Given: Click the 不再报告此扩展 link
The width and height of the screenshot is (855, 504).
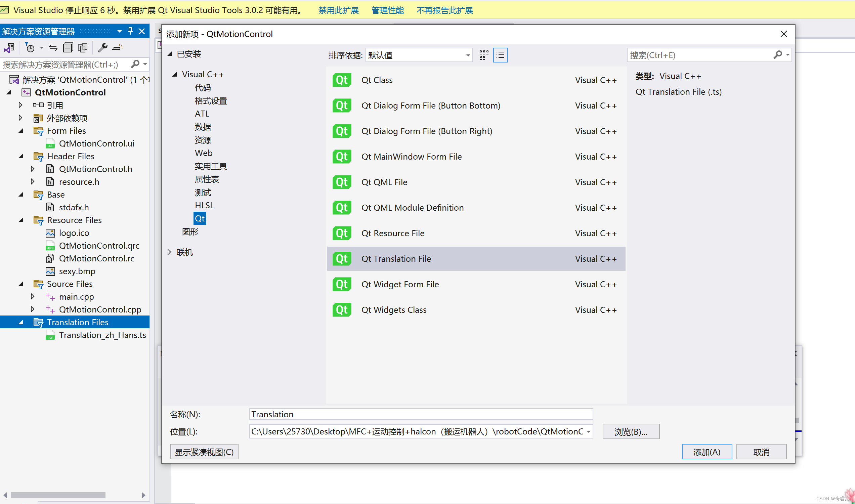Looking at the screenshot, I should click(444, 10).
